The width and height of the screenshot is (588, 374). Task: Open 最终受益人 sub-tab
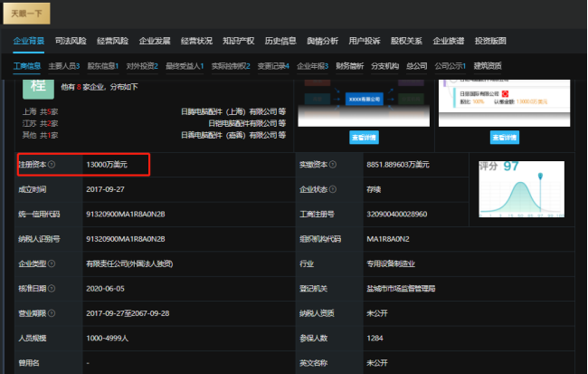(185, 66)
